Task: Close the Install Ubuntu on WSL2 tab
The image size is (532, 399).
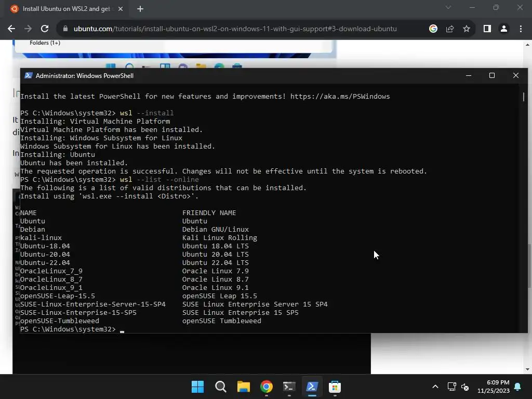Action: [121, 9]
